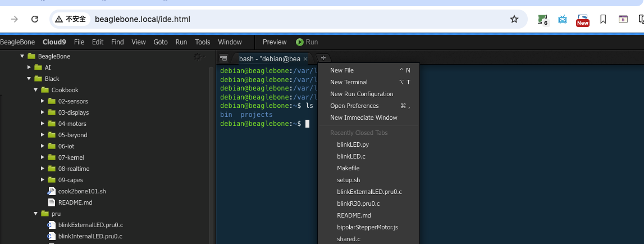
Task: Collapse the BeagleBone root folder
Action: [x=22, y=56]
